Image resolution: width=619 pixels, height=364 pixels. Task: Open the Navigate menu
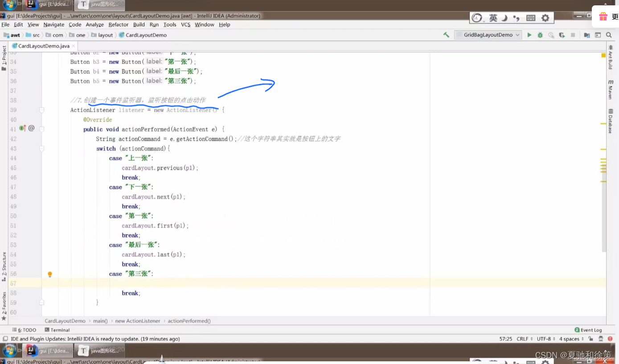click(x=54, y=25)
